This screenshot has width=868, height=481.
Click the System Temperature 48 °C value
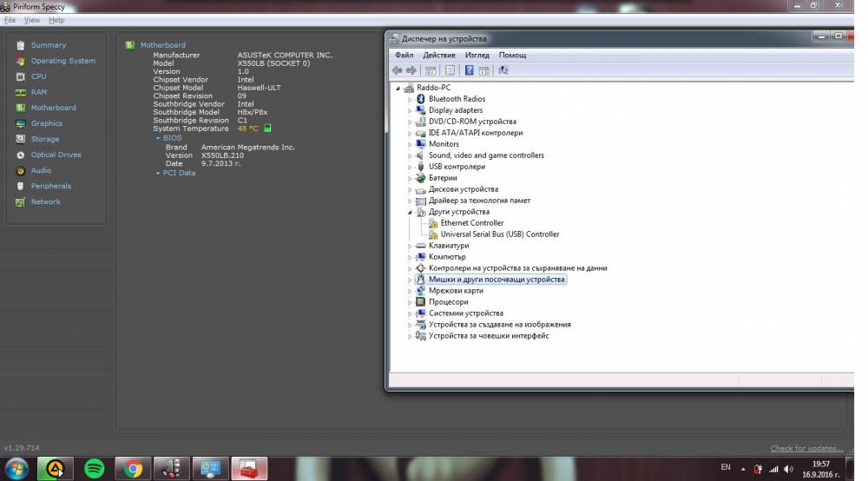click(247, 128)
